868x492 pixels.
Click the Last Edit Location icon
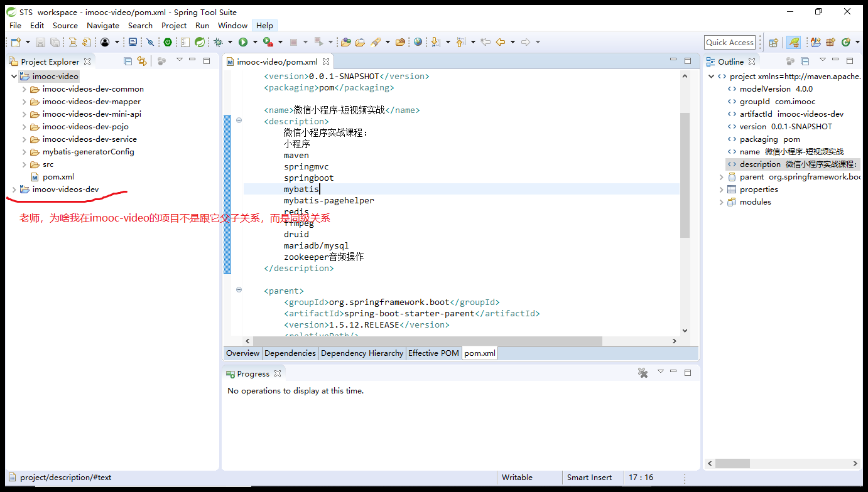485,42
